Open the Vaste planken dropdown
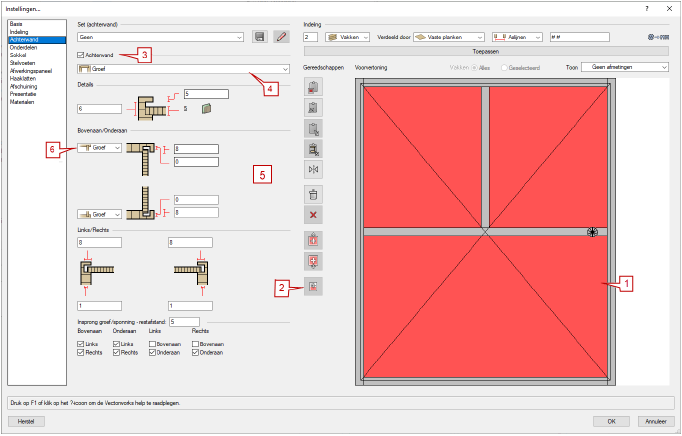This screenshot has height=436, width=682. (448, 37)
